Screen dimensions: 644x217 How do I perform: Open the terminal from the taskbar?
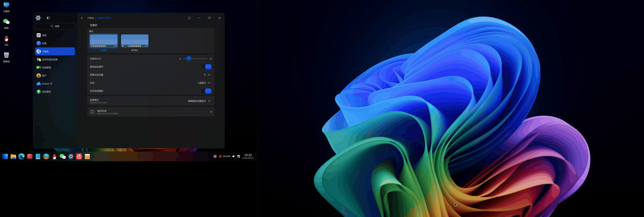(x=30, y=157)
